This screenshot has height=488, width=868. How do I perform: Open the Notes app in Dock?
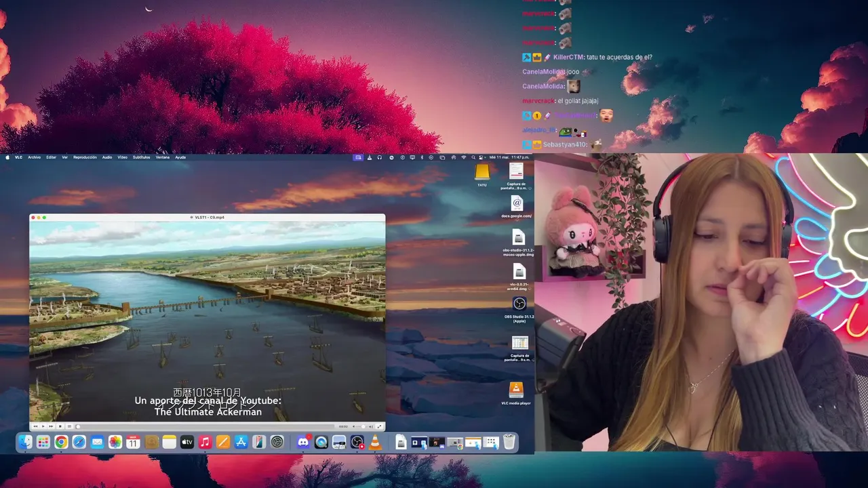click(x=169, y=442)
